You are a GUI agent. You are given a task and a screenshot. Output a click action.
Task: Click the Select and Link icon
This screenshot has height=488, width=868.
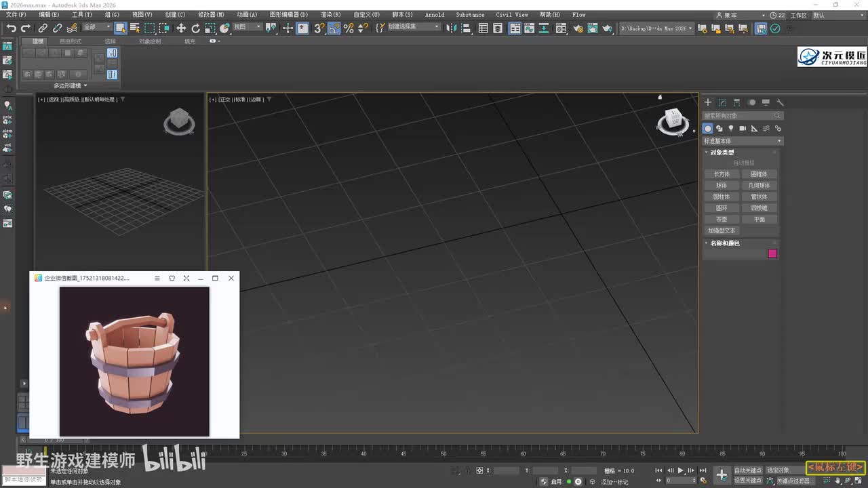(x=43, y=28)
